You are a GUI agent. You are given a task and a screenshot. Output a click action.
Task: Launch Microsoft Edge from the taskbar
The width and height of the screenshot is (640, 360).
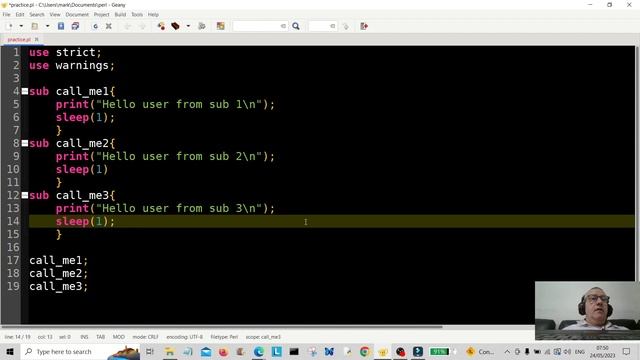258,351
